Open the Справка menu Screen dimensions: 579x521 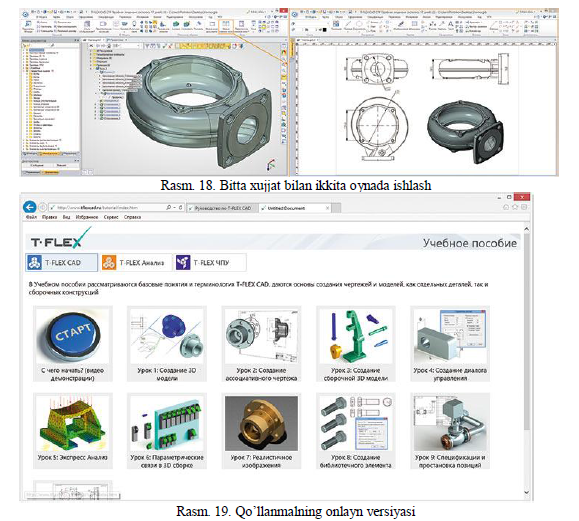tap(132, 217)
